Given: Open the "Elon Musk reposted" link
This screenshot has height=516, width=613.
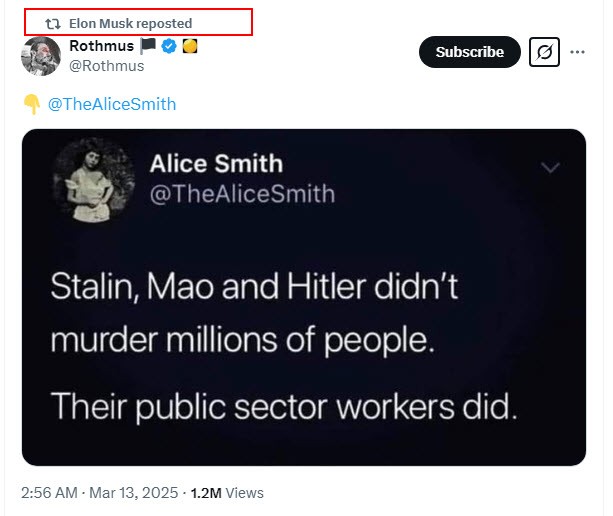Looking at the screenshot, I should [x=130, y=23].
